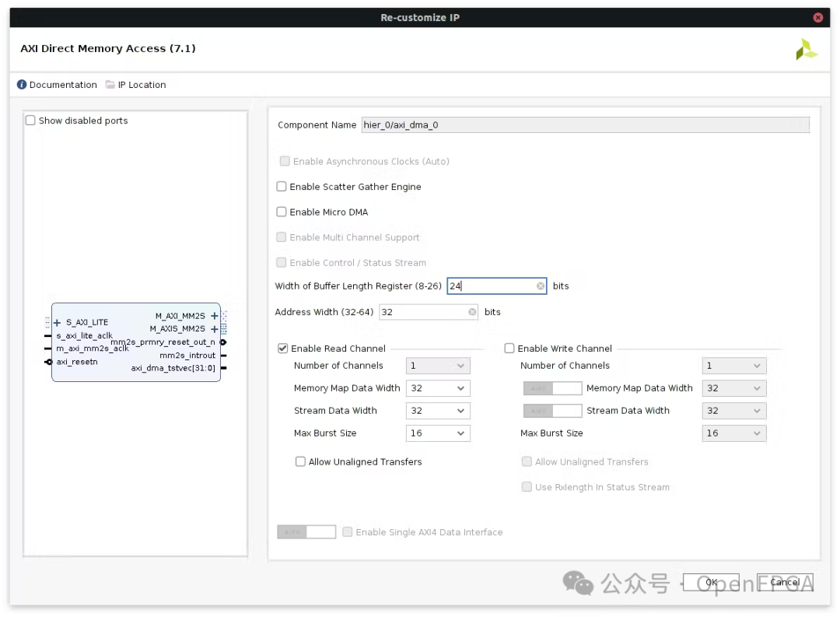Enable Scatter Gather Engine checkbox
Image resolution: width=840 pixels, height=617 pixels.
282,187
